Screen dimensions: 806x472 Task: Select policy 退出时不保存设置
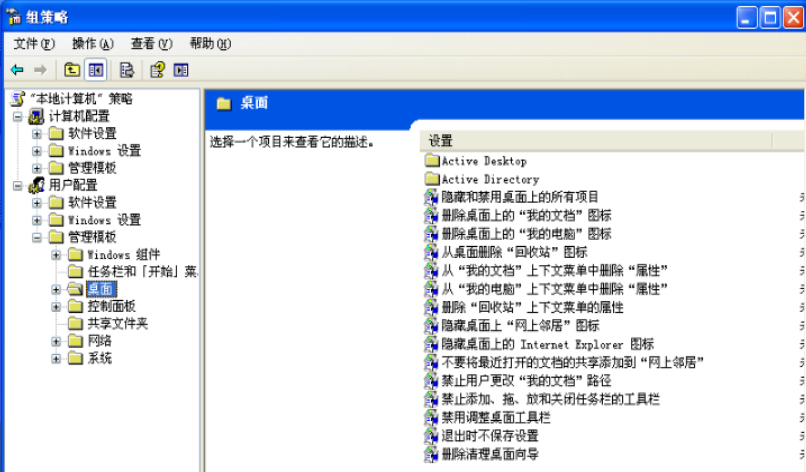pos(489,436)
